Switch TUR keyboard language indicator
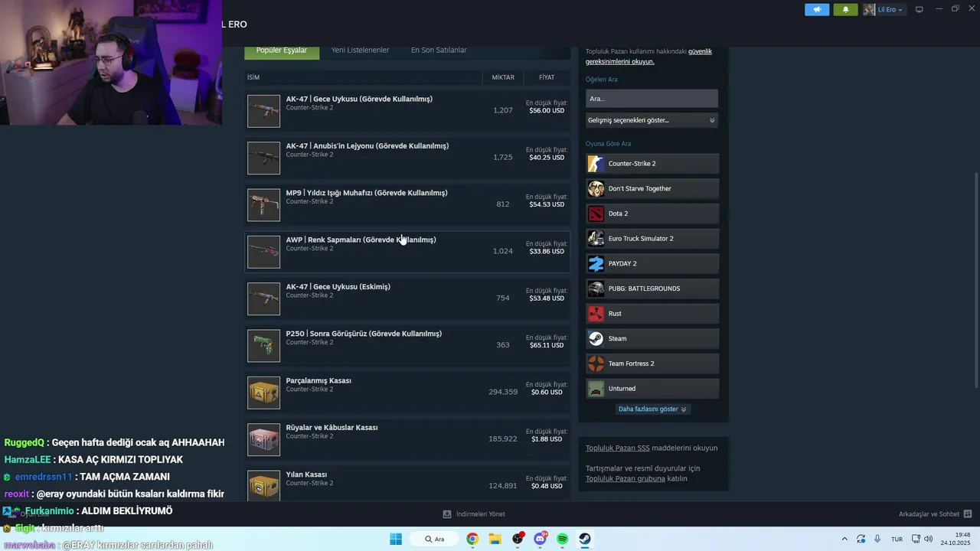Viewport: 980px width, 551px height. [897, 539]
